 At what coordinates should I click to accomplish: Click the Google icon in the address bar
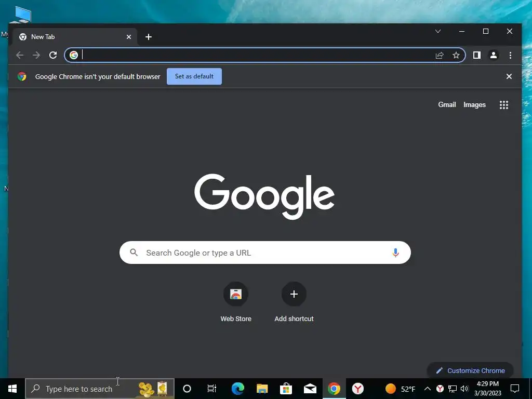[74, 55]
